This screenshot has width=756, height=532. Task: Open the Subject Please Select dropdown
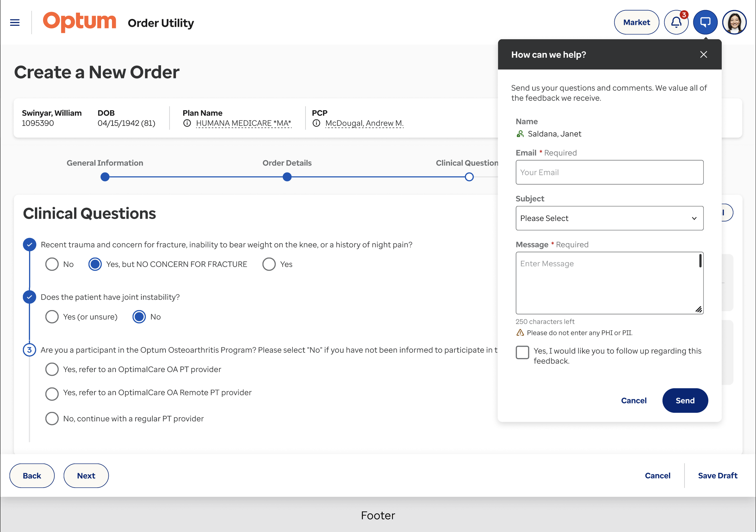(x=609, y=218)
